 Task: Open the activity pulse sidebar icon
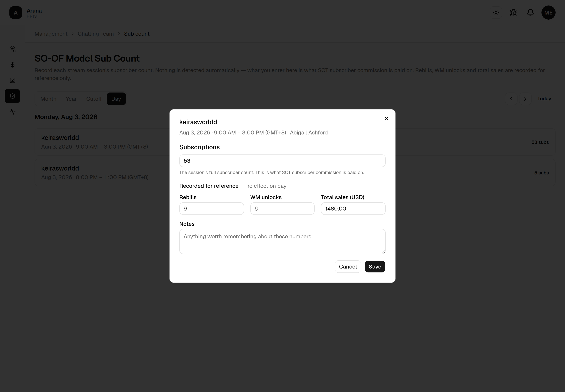pos(13,112)
